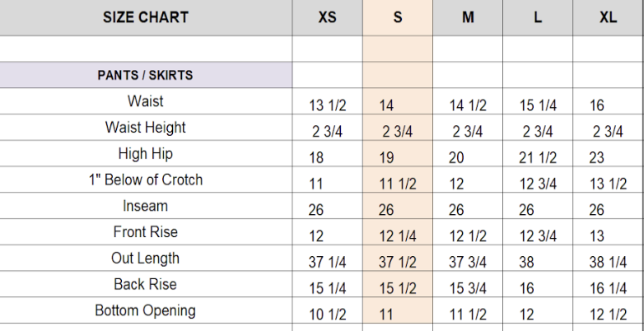Click the 1" Below of Crotch label
This screenshot has width=644, height=331.
pos(146,179)
